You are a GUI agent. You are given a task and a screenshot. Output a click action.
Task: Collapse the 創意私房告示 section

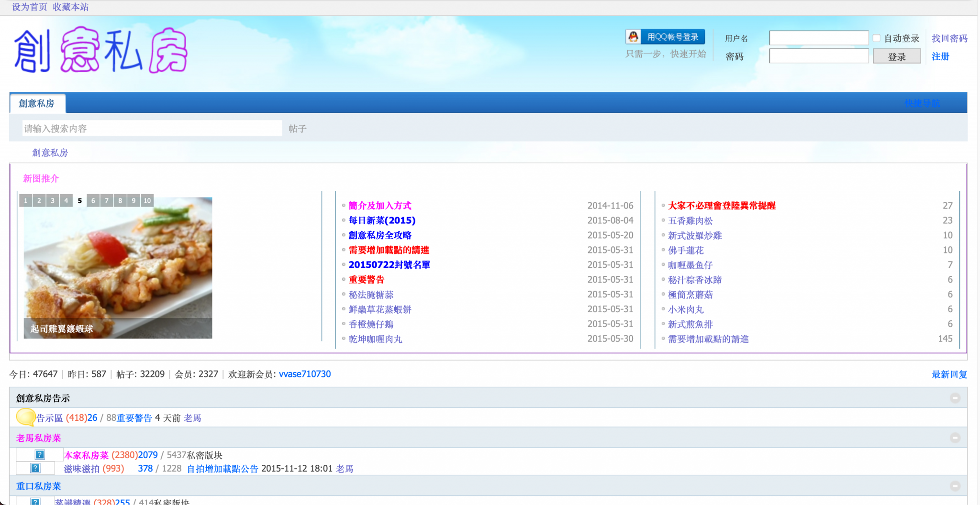(955, 398)
